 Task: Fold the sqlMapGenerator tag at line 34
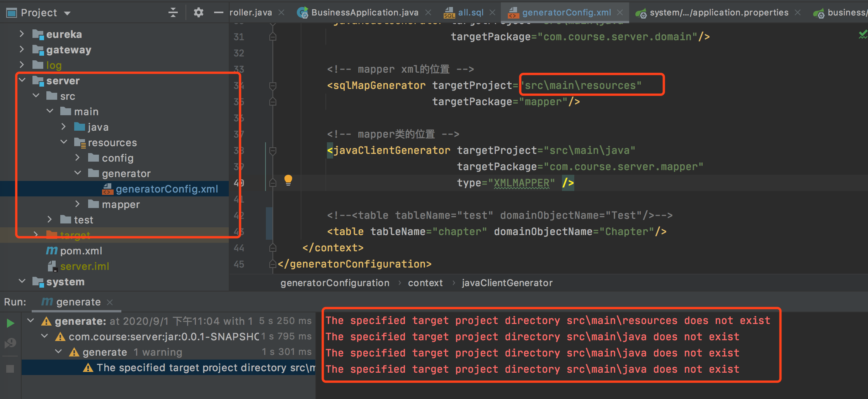pos(273,85)
